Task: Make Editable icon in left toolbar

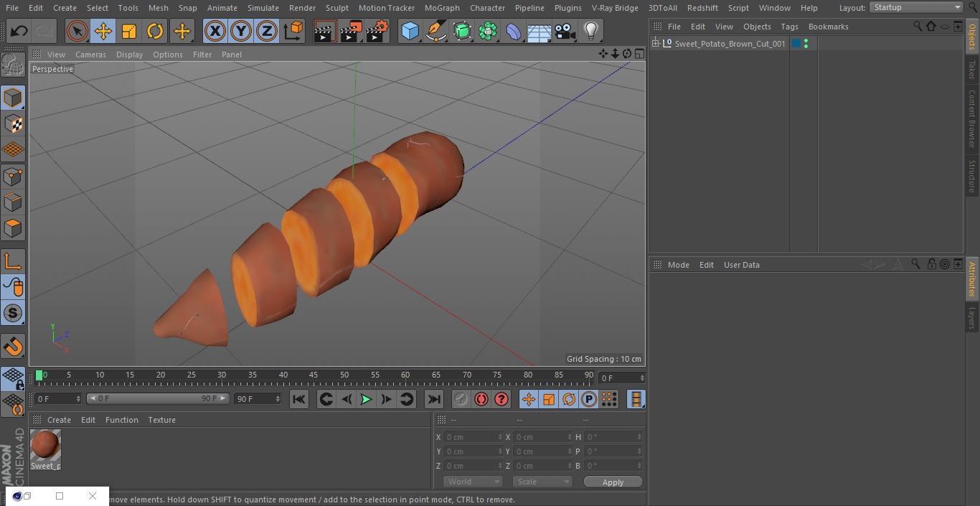Action: click(x=13, y=65)
